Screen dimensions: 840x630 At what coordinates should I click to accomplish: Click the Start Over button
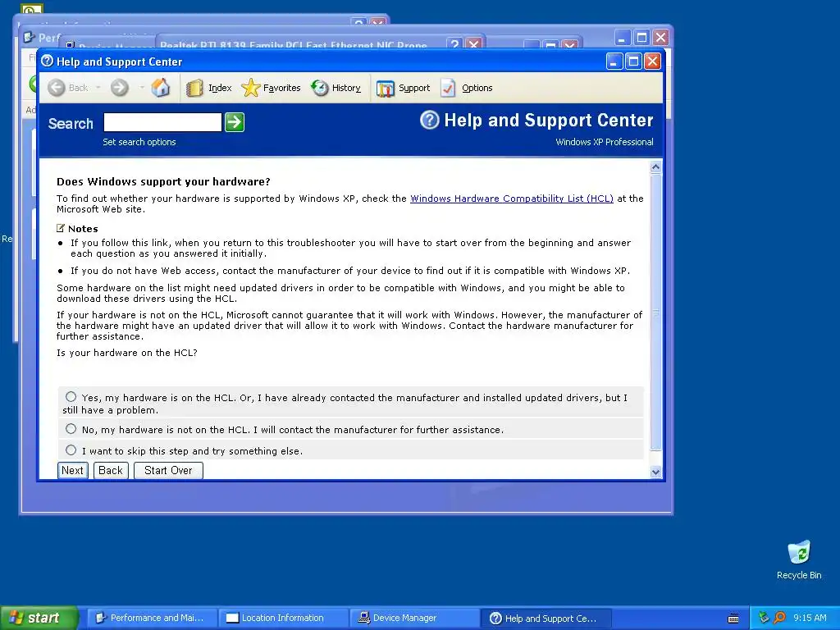168,470
